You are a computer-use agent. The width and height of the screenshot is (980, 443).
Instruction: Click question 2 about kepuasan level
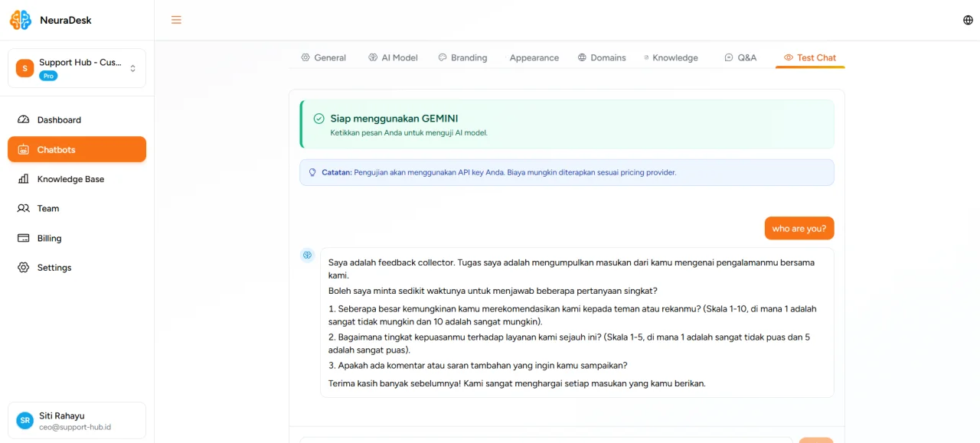[x=569, y=344]
